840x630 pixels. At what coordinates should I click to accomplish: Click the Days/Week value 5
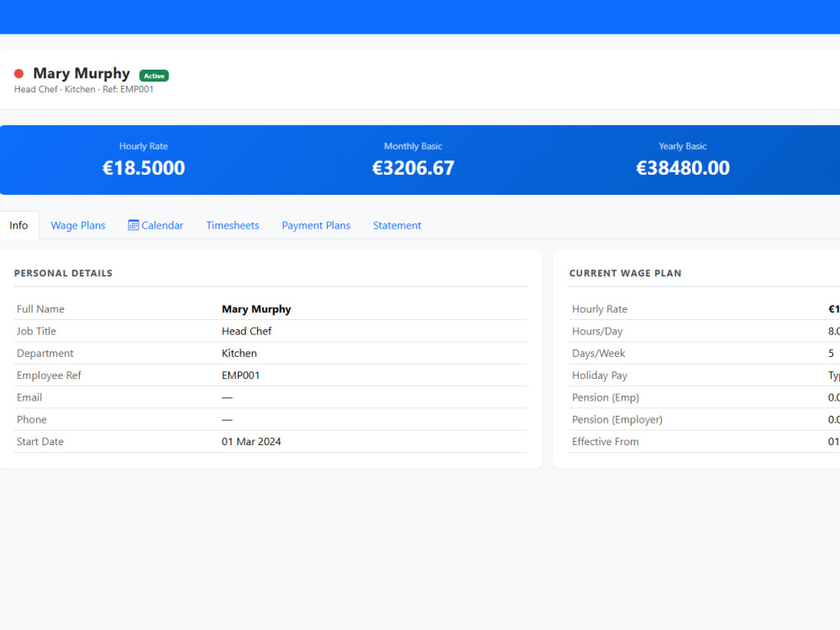point(831,353)
